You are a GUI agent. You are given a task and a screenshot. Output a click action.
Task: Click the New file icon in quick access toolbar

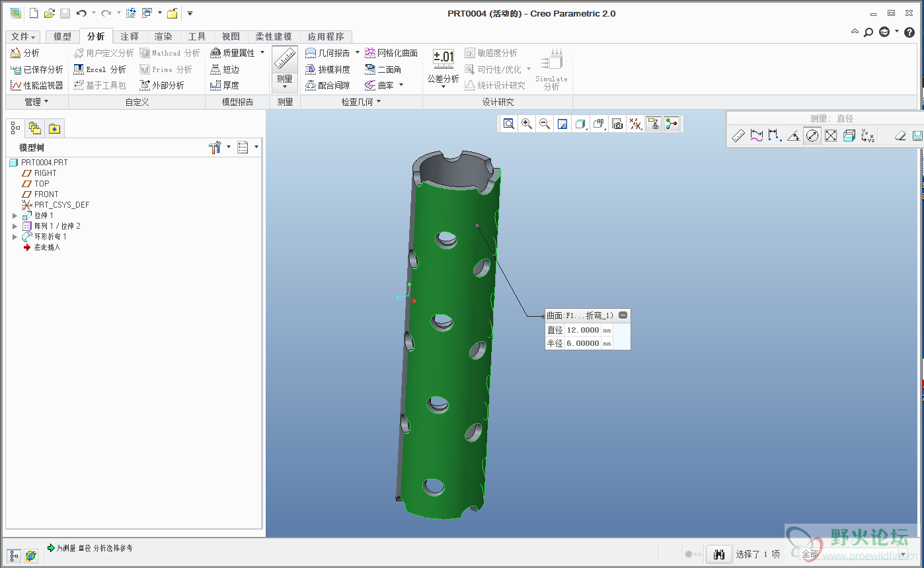click(34, 13)
